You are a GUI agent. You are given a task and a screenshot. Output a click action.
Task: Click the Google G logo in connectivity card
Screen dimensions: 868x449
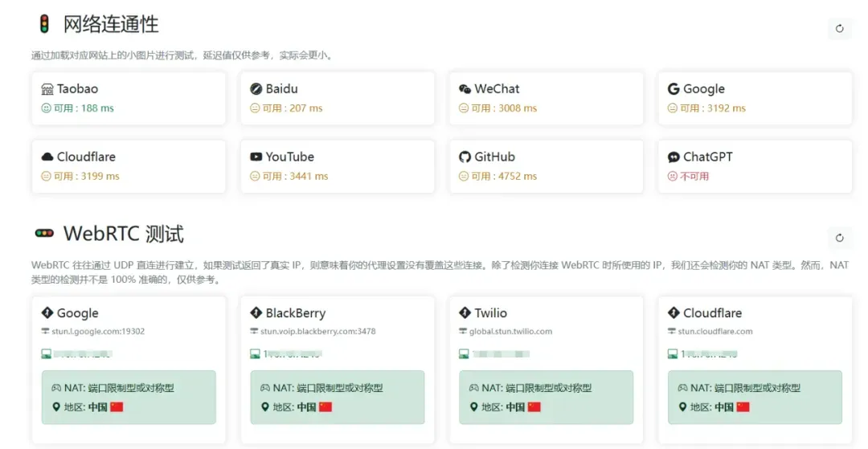(674, 89)
